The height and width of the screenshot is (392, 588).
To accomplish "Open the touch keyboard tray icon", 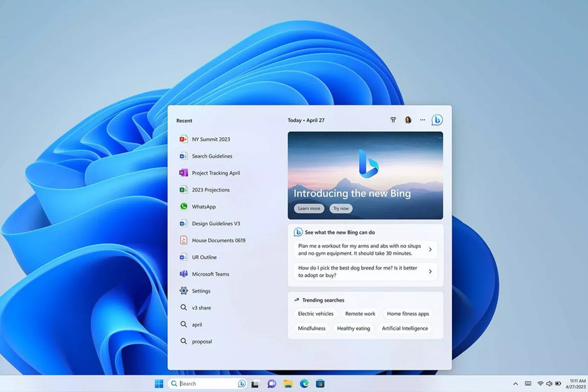I will 528,383.
